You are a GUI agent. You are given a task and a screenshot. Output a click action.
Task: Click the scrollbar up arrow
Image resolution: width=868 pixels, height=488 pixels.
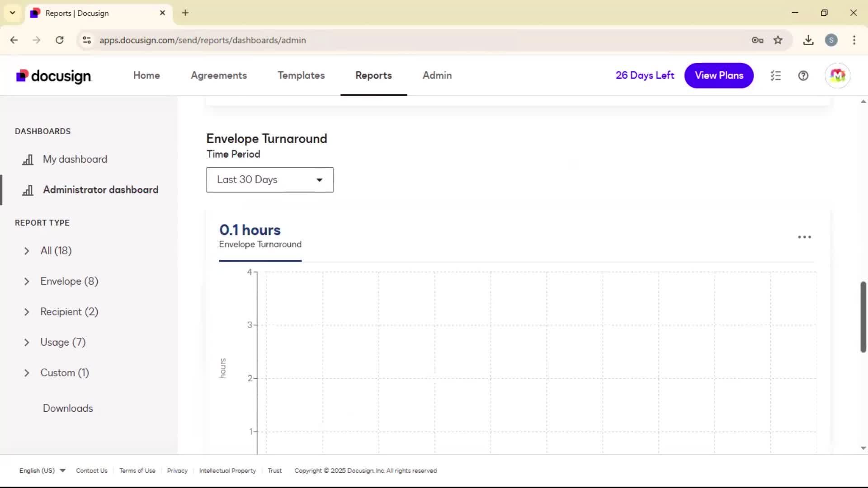click(x=863, y=102)
